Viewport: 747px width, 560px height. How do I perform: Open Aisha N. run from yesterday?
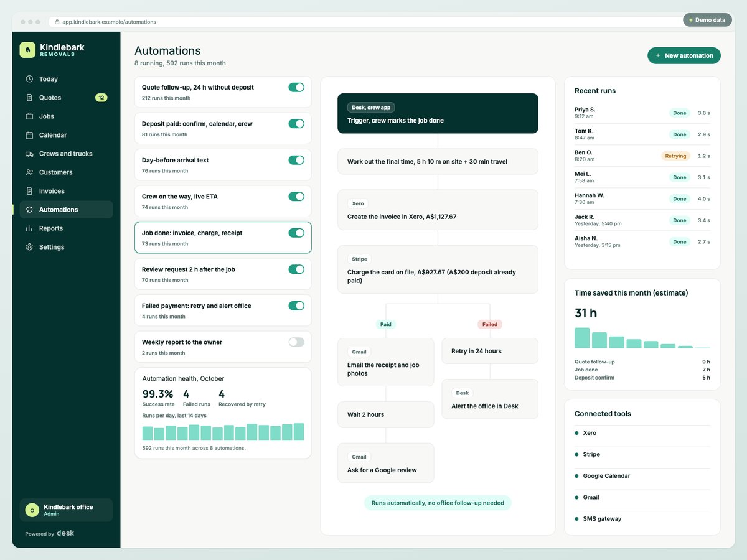pos(642,242)
